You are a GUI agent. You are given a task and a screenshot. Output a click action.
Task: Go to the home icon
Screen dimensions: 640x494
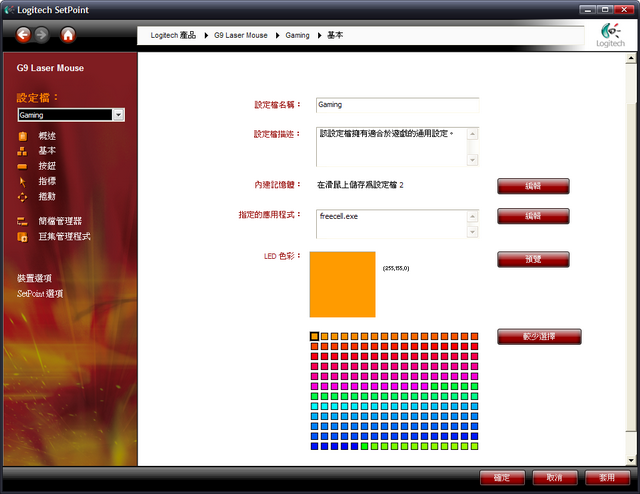68,35
